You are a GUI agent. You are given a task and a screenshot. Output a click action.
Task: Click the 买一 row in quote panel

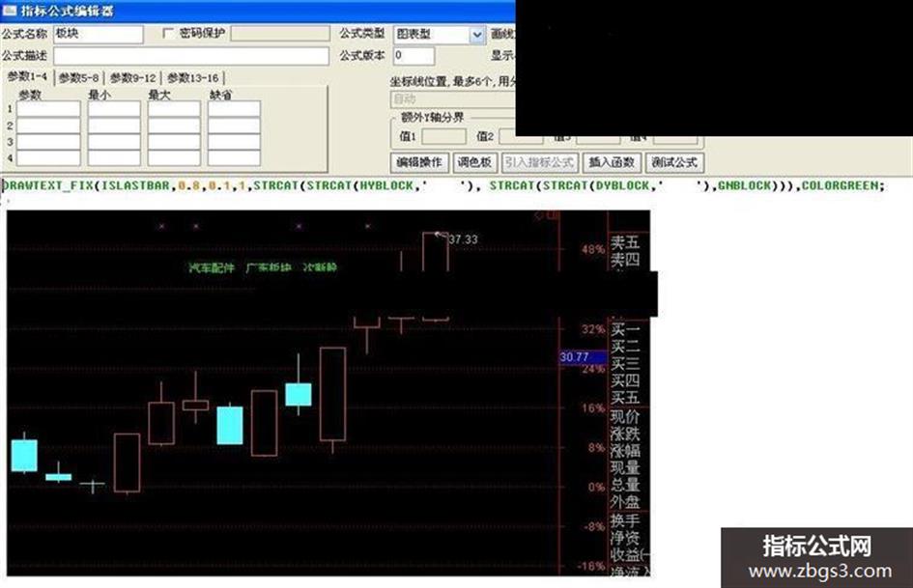tap(625, 330)
